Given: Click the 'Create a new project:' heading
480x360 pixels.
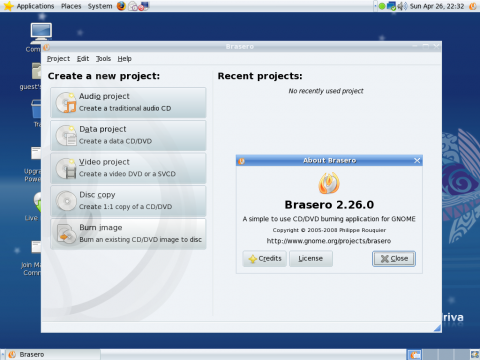Looking at the screenshot, I should click(104, 76).
